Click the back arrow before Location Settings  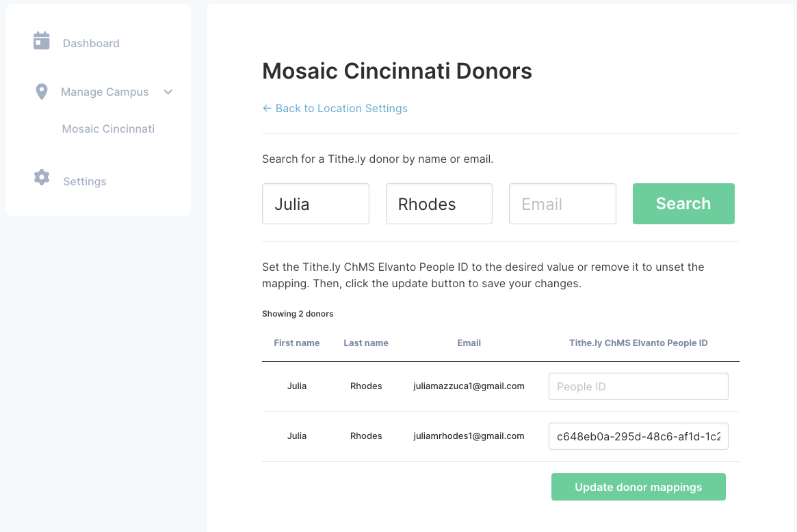(267, 108)
